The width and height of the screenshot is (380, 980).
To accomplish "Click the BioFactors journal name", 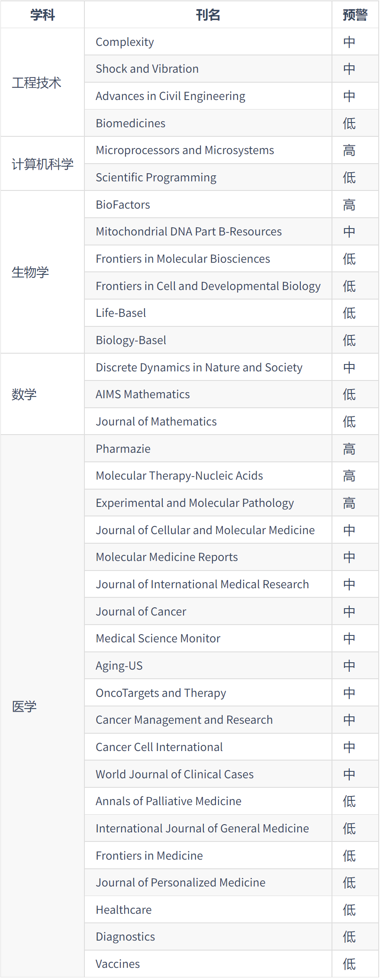I will (x=123, y=205).
